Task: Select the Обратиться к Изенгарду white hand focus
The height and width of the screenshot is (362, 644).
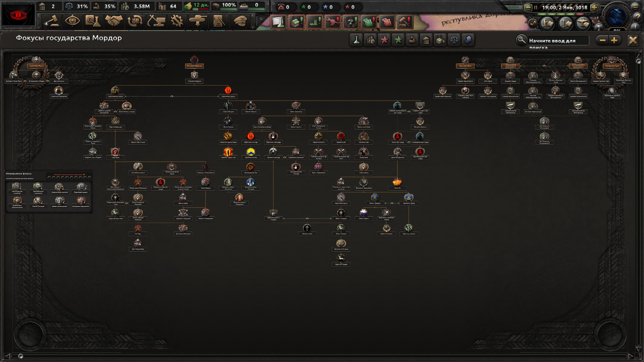Action: 273,138
